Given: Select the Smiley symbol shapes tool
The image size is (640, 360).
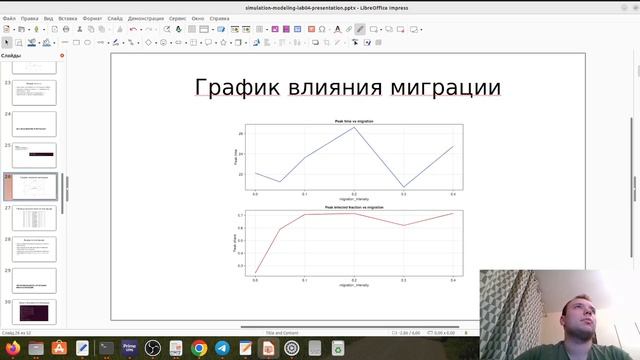Looking at the screenshot, I should pos(163,42).
